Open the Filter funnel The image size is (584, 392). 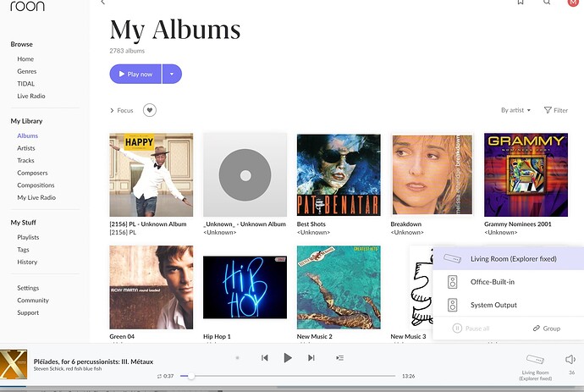(x=556, y=110)
